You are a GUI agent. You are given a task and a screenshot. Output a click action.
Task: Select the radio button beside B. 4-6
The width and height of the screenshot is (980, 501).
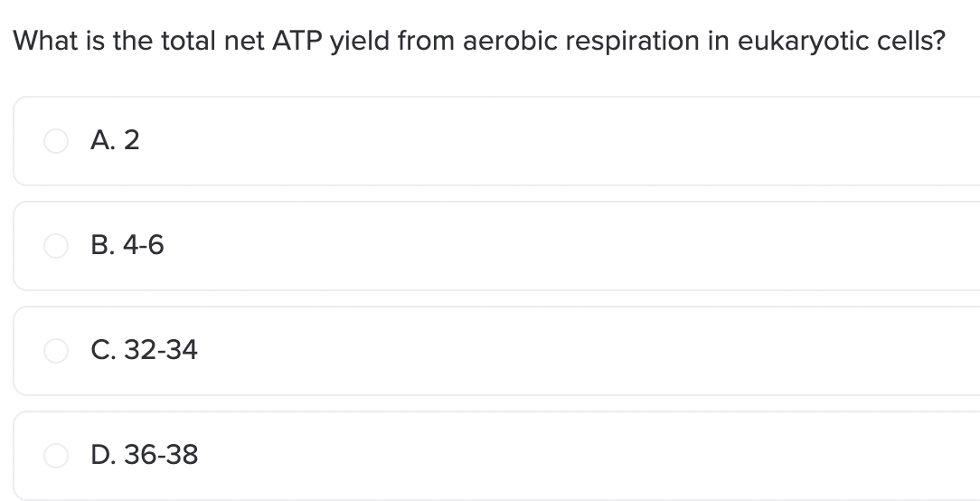point(56,246)
